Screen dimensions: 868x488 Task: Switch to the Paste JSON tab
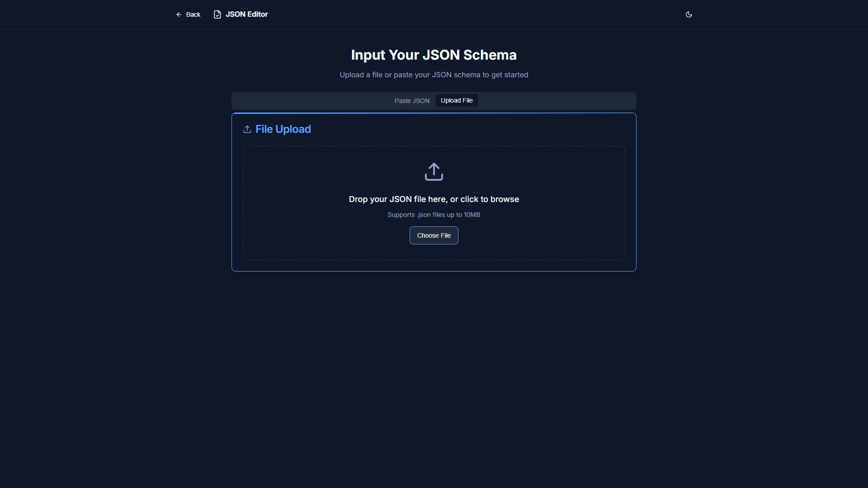click(x=411, y=101)
